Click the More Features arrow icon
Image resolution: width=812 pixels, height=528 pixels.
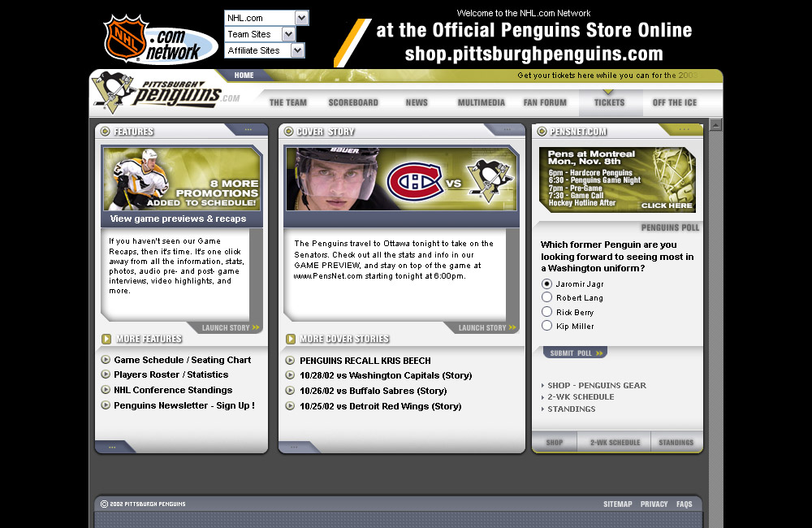tap(106, 339)
